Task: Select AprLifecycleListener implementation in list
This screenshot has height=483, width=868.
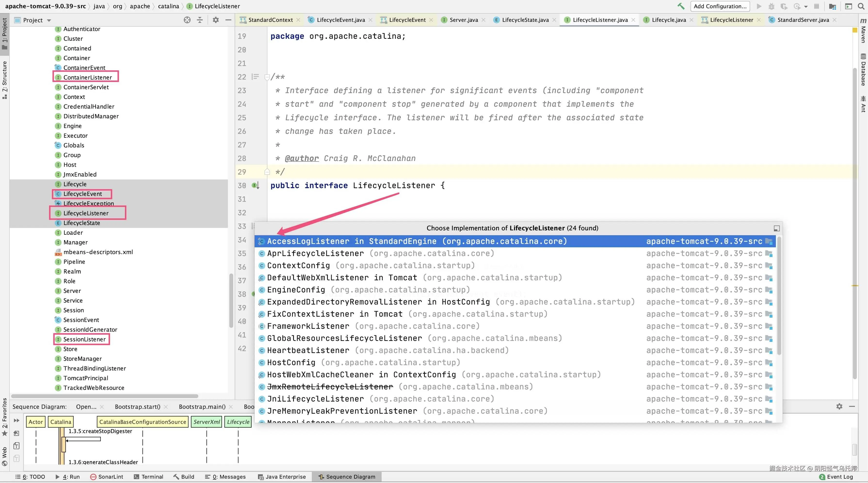Action: (x=315, y=253)
